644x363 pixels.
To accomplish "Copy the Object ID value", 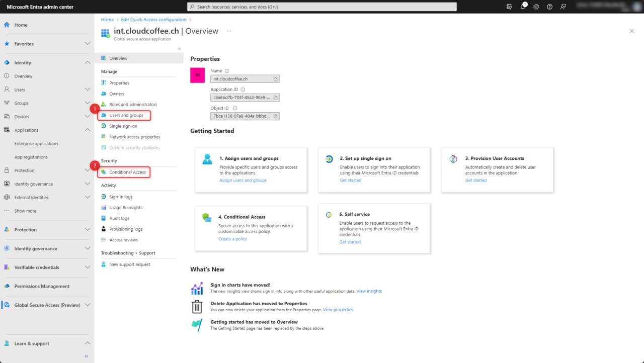I will tap(275, 116).
